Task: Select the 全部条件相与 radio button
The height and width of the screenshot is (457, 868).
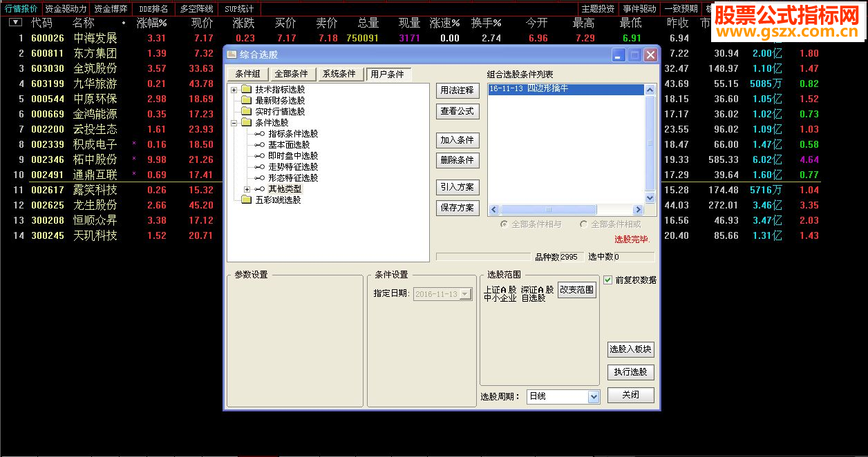Action: coord(504,224)
